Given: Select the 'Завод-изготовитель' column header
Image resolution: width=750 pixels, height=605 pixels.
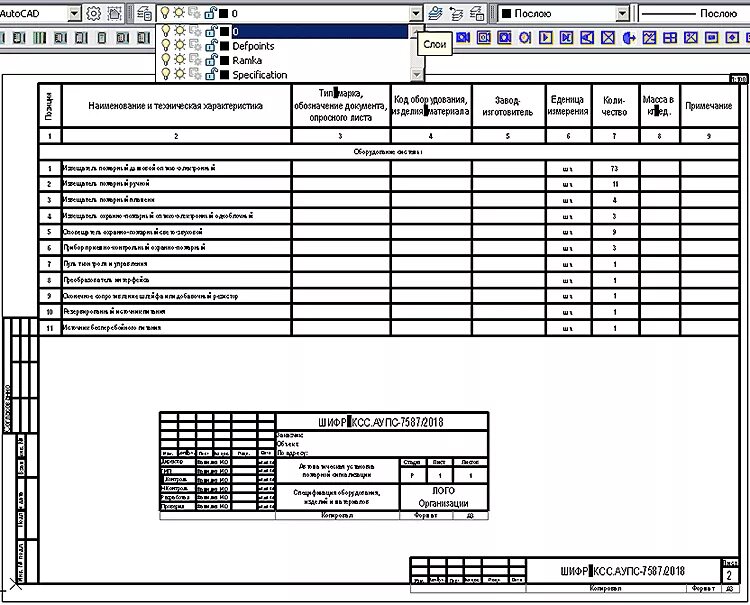Looking at the screenshot, I should point(507,106).
